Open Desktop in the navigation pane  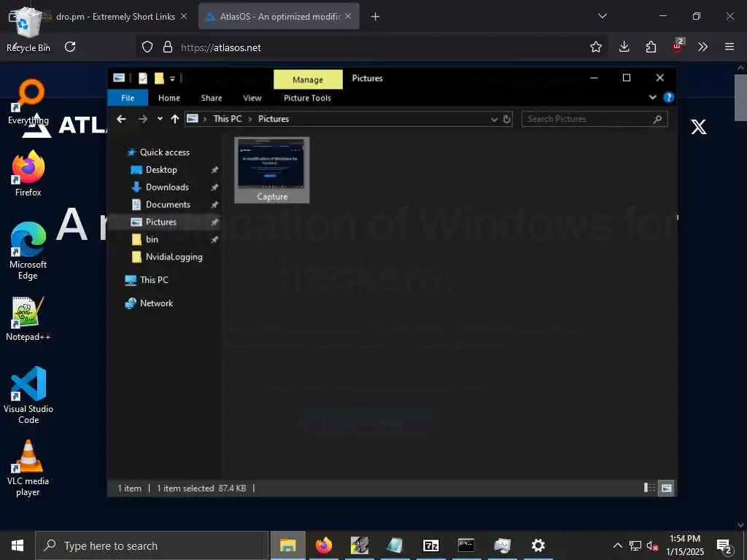[161, 170]
